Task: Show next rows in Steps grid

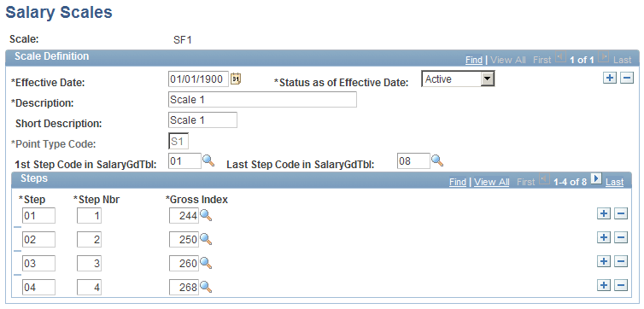Action: [x=596, y=178]
